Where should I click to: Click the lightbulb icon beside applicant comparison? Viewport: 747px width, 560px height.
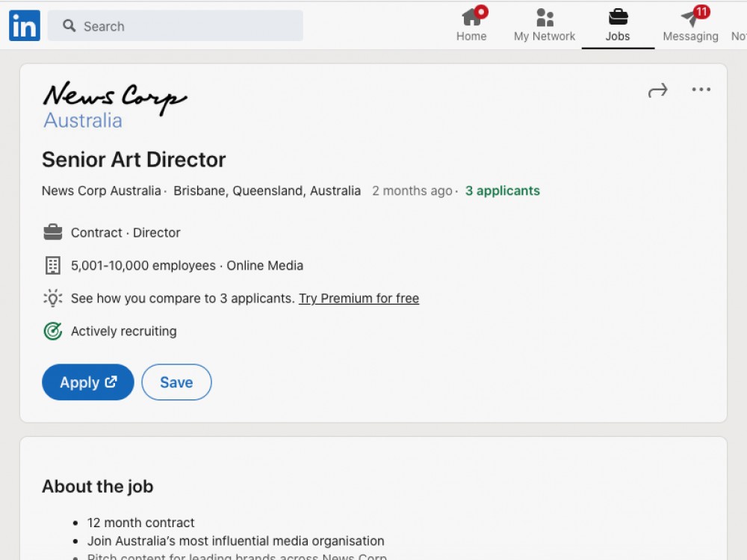(53, 298)
